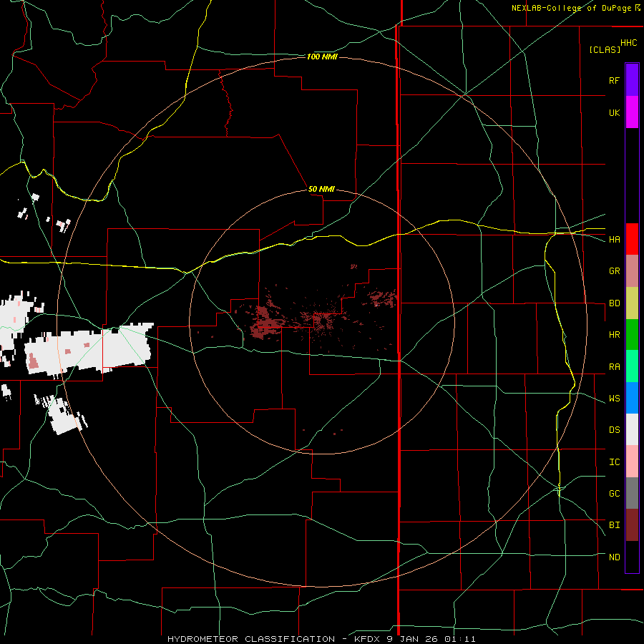Click the 01:11 time stamp
Screen dimensions: 644x644
[x=459, y=639]
